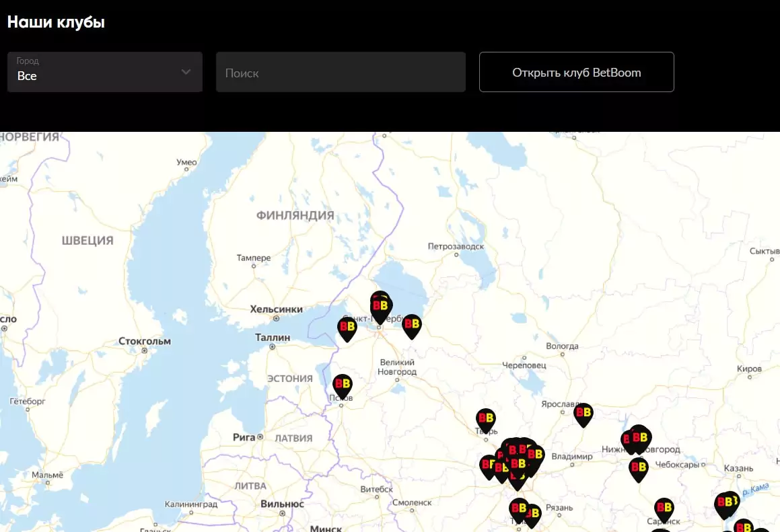
Task: Focus the Поиск search field
Action: (x=341, y=72)
